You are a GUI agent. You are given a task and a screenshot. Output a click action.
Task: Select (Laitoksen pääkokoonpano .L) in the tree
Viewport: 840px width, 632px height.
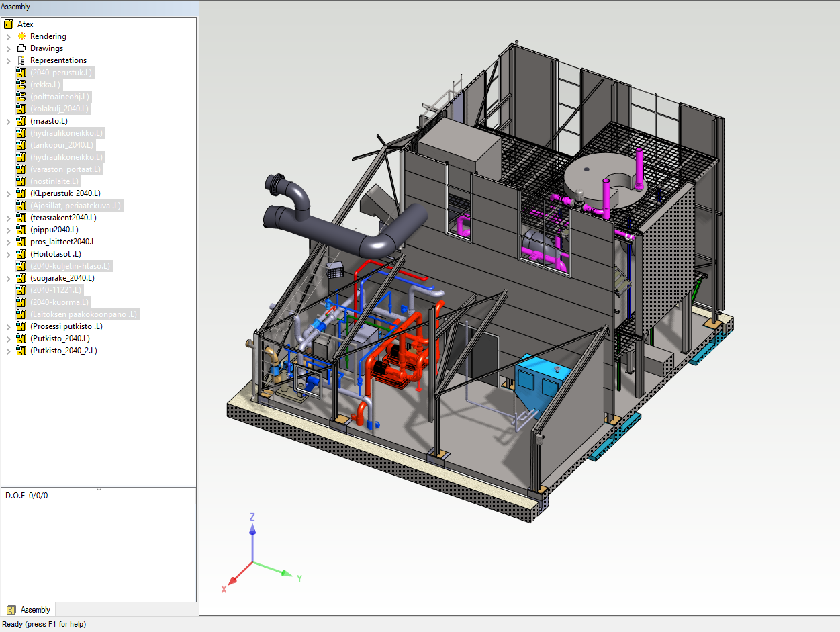(x=83, y=314)
